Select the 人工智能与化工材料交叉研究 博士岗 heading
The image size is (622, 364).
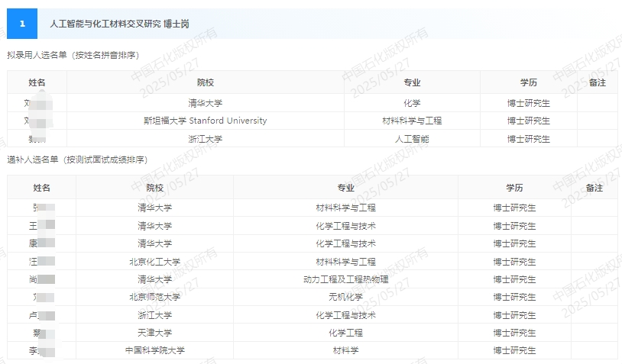click(x=119, y=24)
